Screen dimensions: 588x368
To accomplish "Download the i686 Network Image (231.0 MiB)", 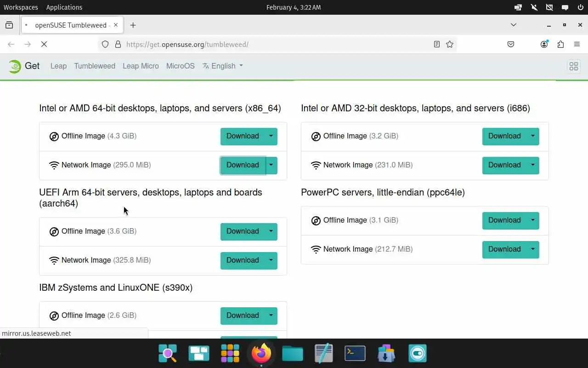I will pos(504,165).
